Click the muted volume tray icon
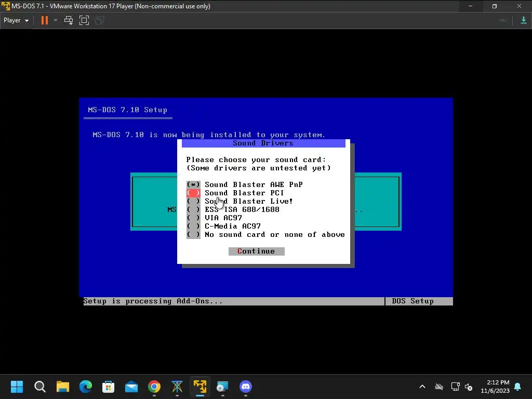Image resolution: width=532 pixels, height=399 pixels. (x=469, y=387)
